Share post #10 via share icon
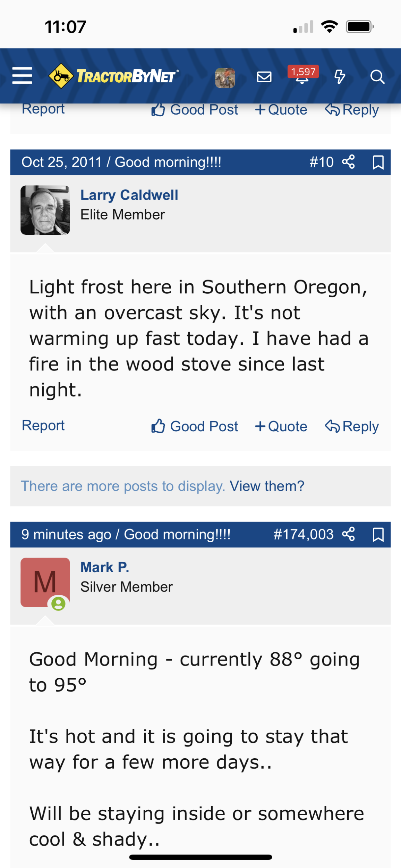The width and height of the screenshot is (401, 868). [348, 162]
